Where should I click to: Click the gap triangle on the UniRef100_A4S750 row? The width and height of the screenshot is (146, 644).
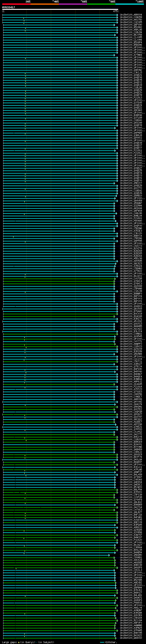click(x=24, y=21)
